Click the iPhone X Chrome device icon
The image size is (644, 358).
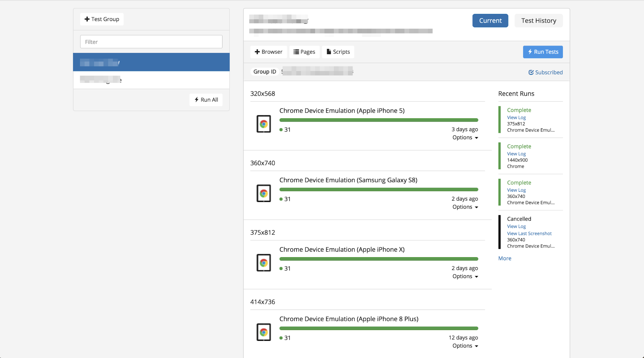[x=264, y=263]
